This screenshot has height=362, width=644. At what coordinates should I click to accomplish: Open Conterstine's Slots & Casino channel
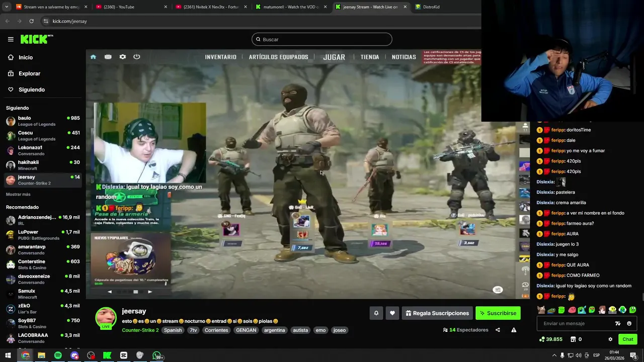point(43,264)
